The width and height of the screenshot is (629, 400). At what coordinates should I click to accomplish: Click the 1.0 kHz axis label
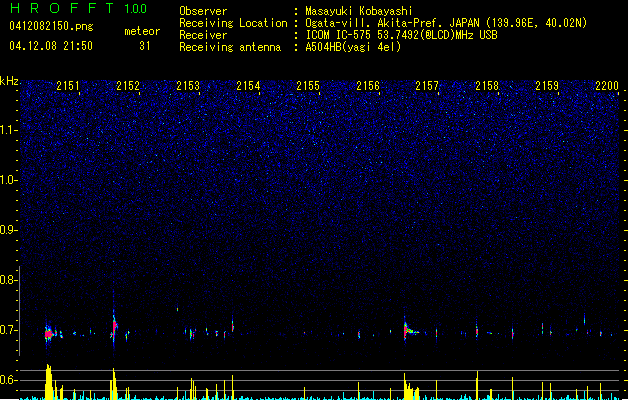coord(9,180)
